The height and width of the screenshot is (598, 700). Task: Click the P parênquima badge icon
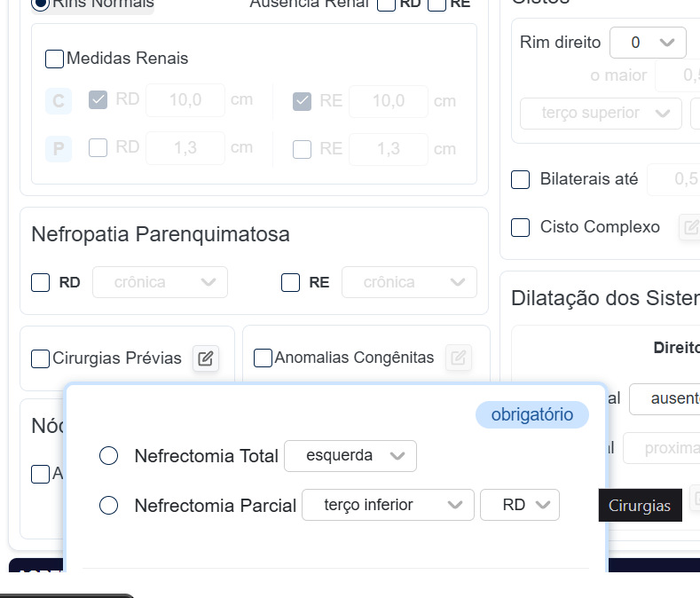click(x=59, y=148)
